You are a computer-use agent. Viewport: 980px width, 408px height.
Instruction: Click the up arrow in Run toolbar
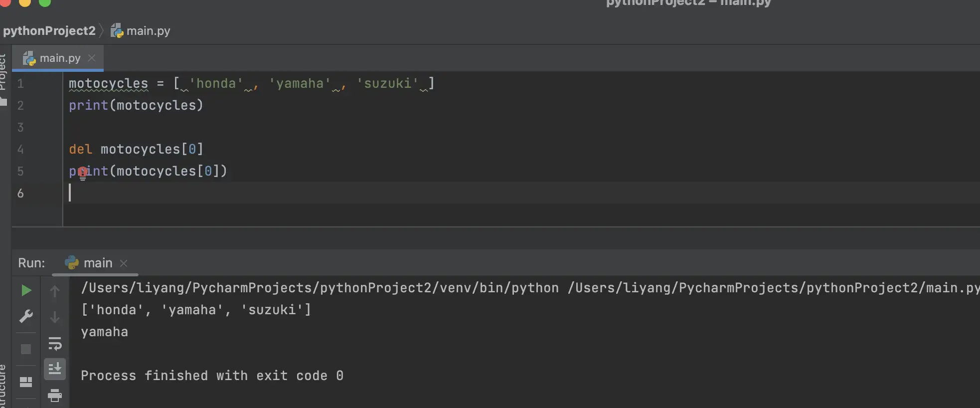[x=55, y=291]
